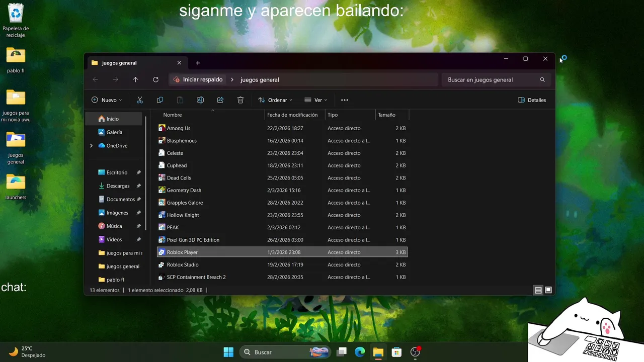Image resolution: width=644 pixels, height=362 pixels.
Task: Select the SCP Containment Breach 2 row
Action: click(x=282, y=277)
